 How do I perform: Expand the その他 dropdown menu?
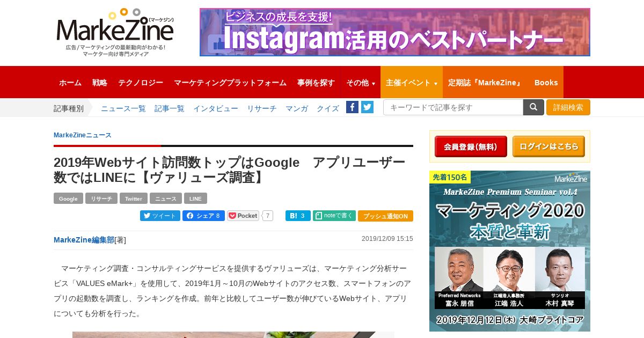coord(361,83)
